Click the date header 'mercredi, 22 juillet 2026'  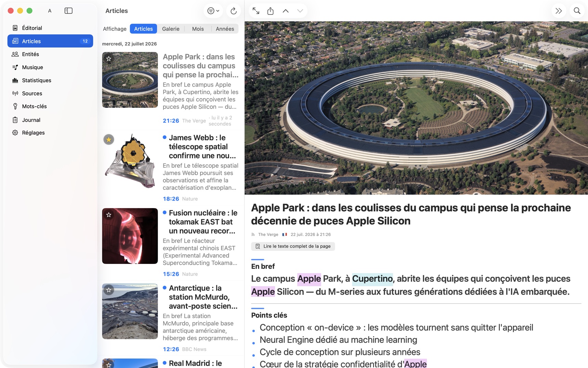tap(129, 44)
